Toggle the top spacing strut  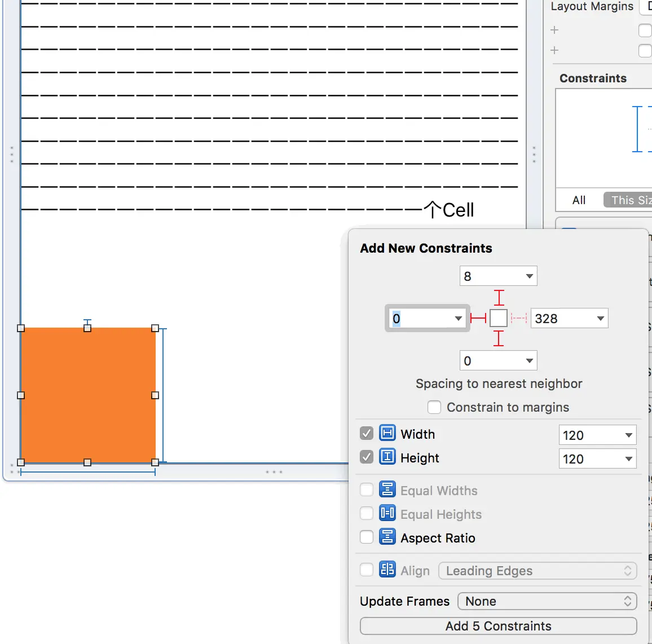click(499, 298)
